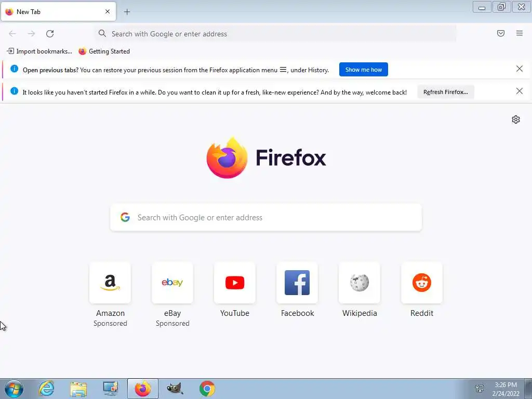Open Save to Pocket icon
The height and width of the screenshot is (399, 532).
click(x=501, y=33)
